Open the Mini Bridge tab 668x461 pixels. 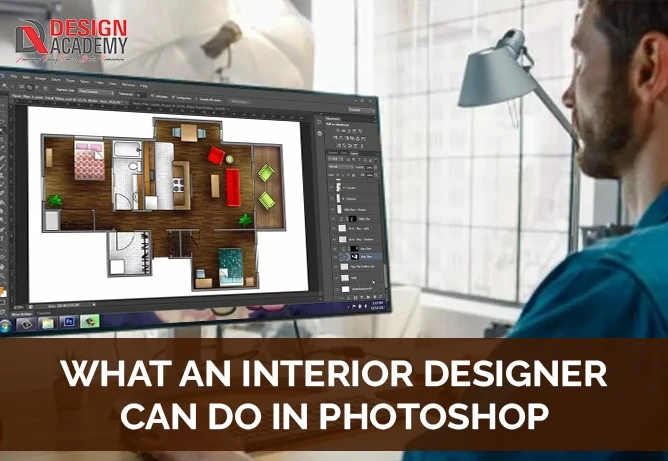[x=21, y=314]
